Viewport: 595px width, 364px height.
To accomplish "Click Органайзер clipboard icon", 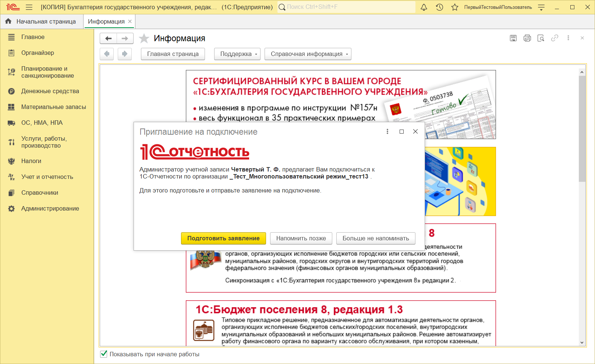I will pos(11,53).
